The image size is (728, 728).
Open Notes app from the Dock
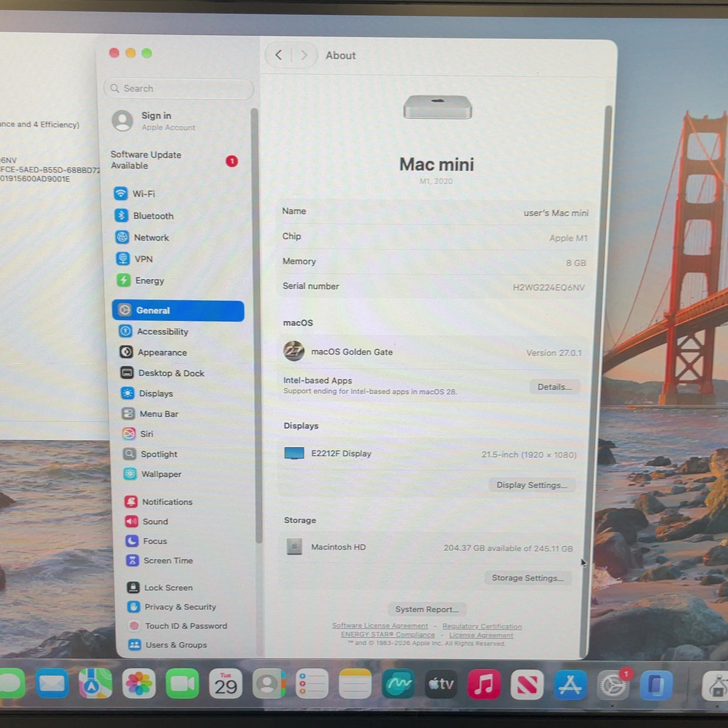coord(355,684)
